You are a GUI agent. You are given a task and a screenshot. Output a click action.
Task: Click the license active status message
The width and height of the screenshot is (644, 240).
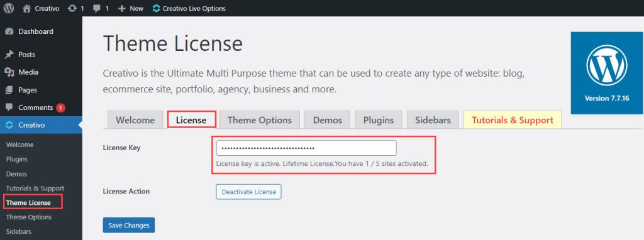322,163
